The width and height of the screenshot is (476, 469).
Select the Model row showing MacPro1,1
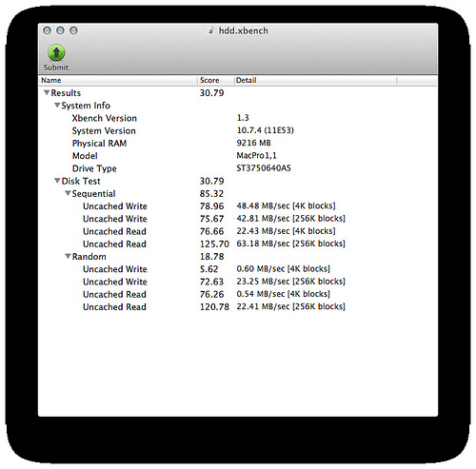click(x=238, y=156)
